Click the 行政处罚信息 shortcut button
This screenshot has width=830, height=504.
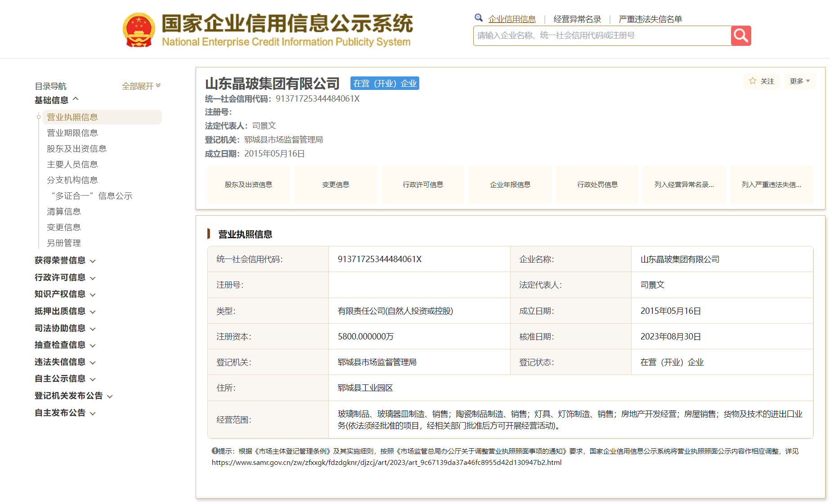(x=597, y=184)
